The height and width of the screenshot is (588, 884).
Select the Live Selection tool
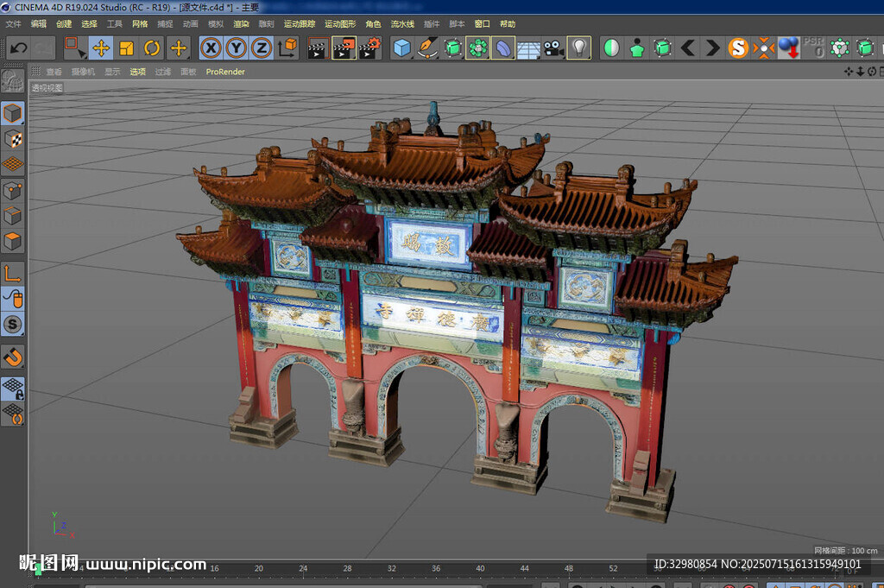point(75,47)
